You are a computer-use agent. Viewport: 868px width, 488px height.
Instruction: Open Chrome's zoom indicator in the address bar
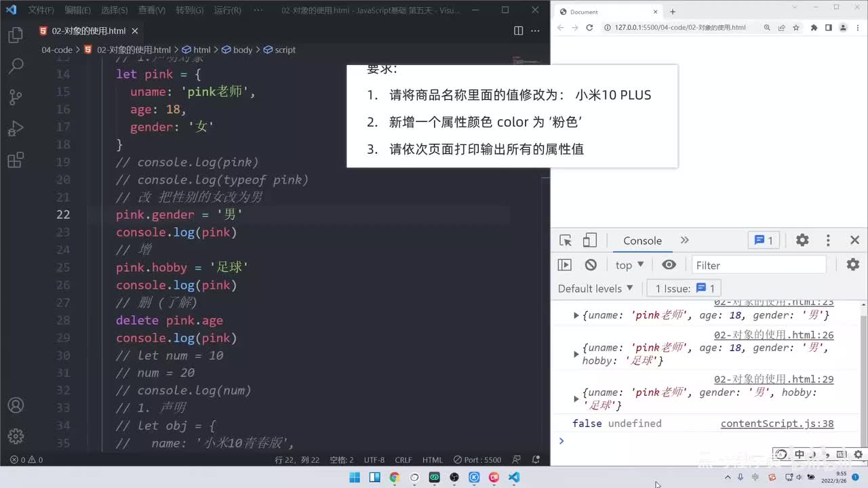click(x=767, y=28)
